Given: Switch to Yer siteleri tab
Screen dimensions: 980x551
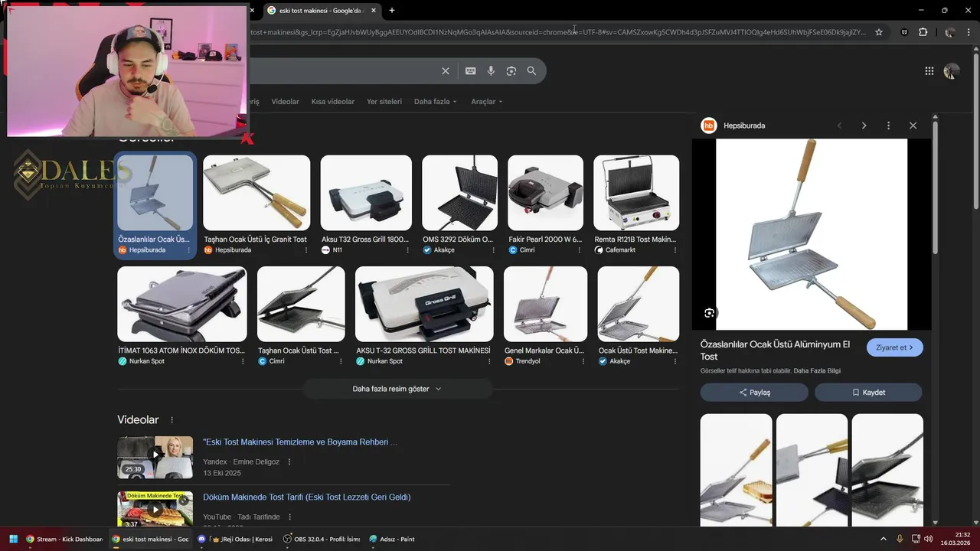Looking at the screenshot, I should point(384,102).
